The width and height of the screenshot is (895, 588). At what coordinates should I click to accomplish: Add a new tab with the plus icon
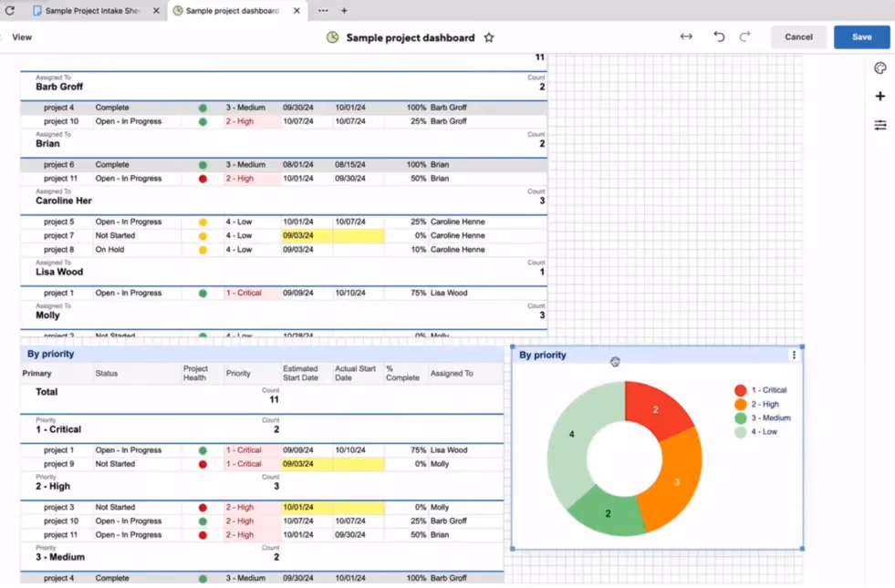coord(344,10)
